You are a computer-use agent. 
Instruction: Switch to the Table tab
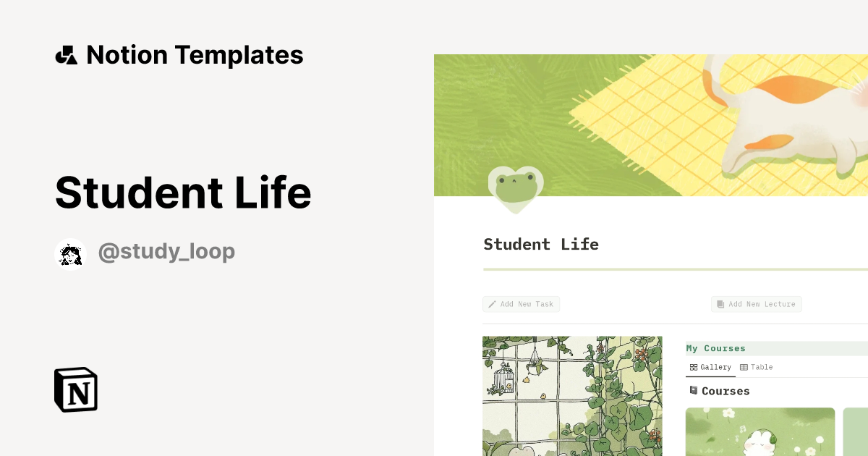tap(757, 367)
